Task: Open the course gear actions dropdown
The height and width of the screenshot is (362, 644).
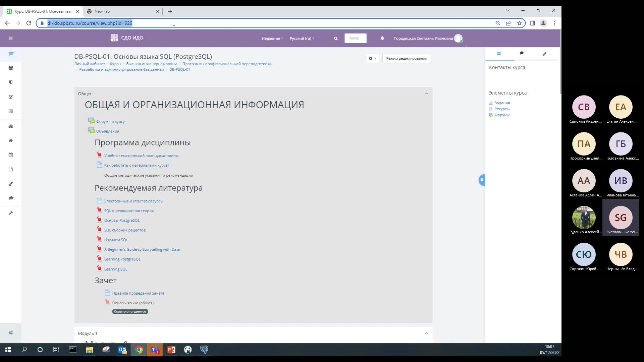Action: [x=372, y=58]
